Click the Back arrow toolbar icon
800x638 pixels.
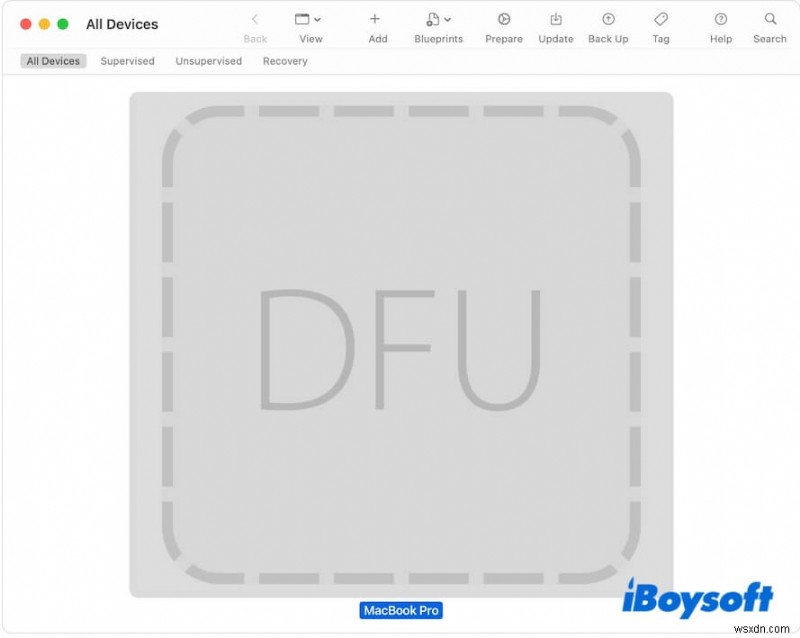tap(255, 19)
